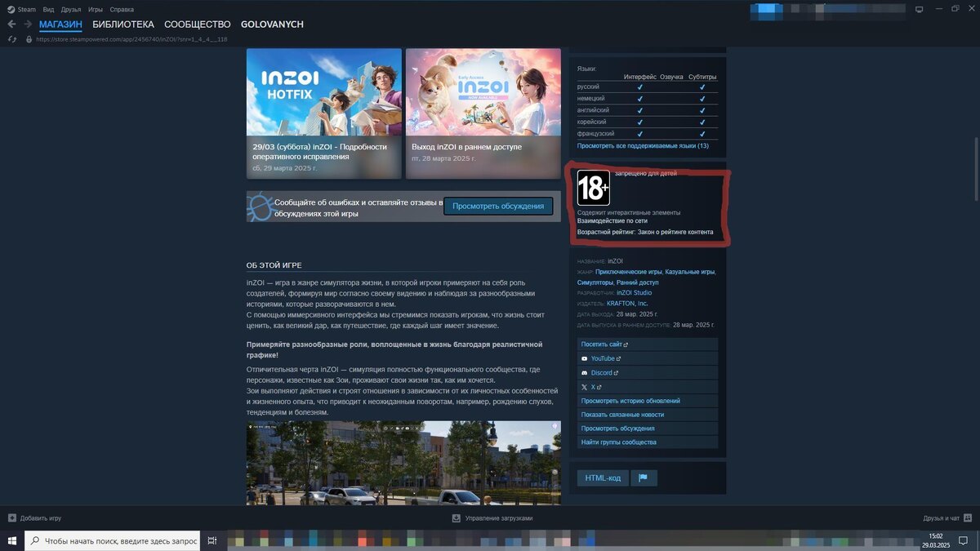Reload the store page

tap(11, 39)
